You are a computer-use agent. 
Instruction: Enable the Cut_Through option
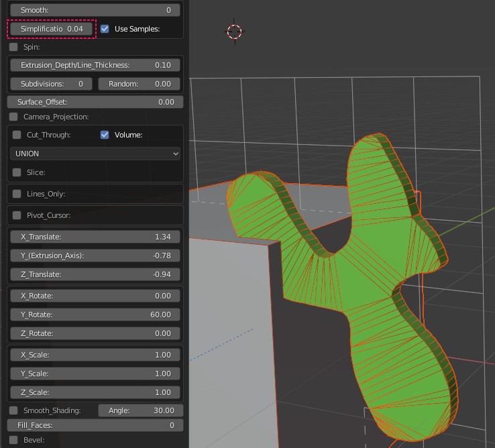[17, 135]
